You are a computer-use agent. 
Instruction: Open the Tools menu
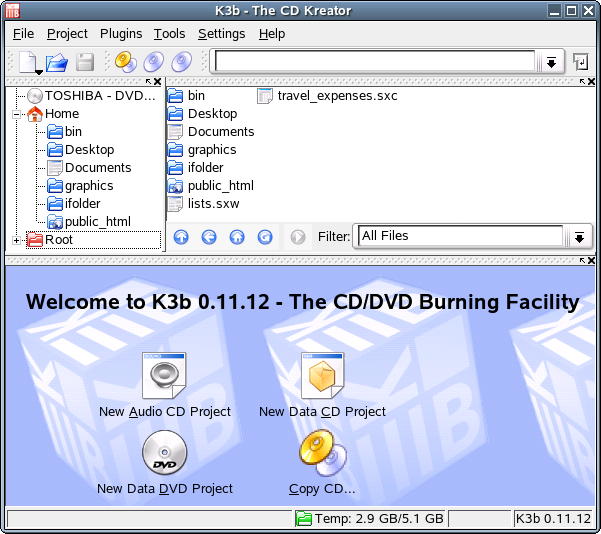(x=169, y=34)
